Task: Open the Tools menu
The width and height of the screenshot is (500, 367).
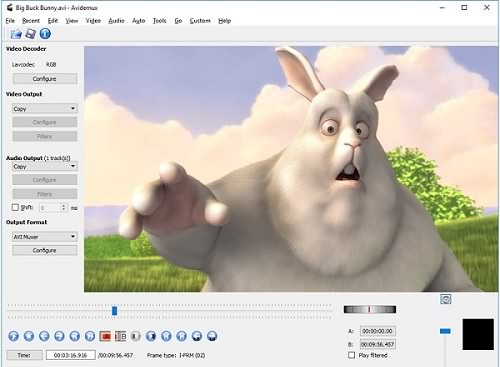Action: pyautogui.click(x=159, y=21)
